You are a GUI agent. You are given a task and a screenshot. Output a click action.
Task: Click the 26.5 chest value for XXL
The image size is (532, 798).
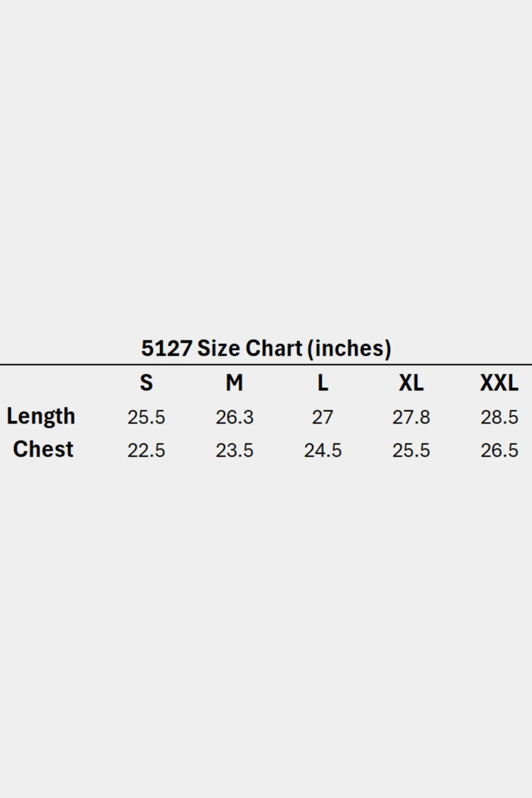coord(499,450)
